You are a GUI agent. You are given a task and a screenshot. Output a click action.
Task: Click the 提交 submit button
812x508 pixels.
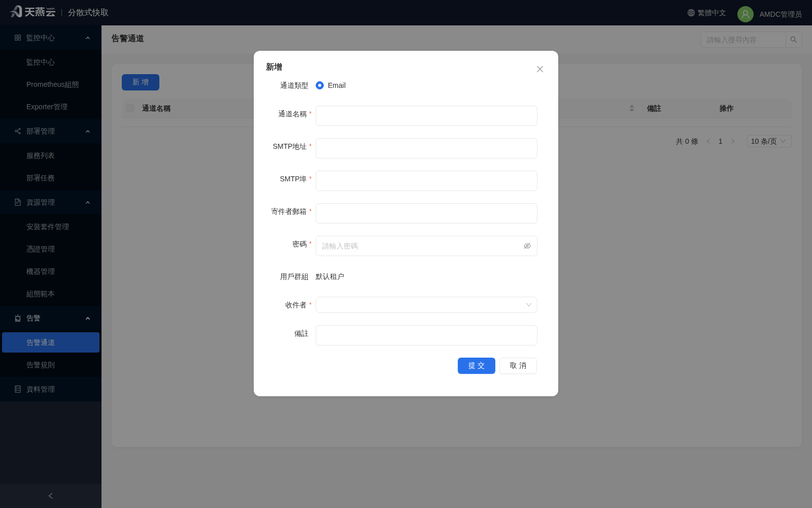[x=477, y=366]
